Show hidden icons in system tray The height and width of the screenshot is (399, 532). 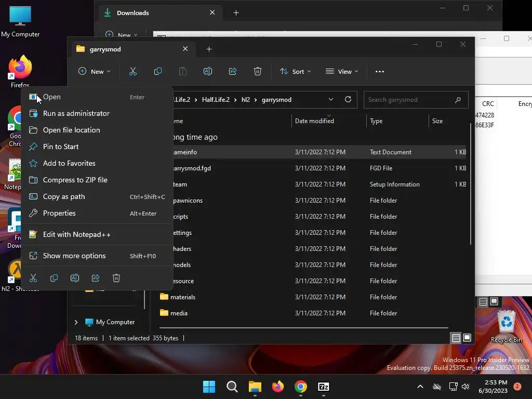pos(420,387)
